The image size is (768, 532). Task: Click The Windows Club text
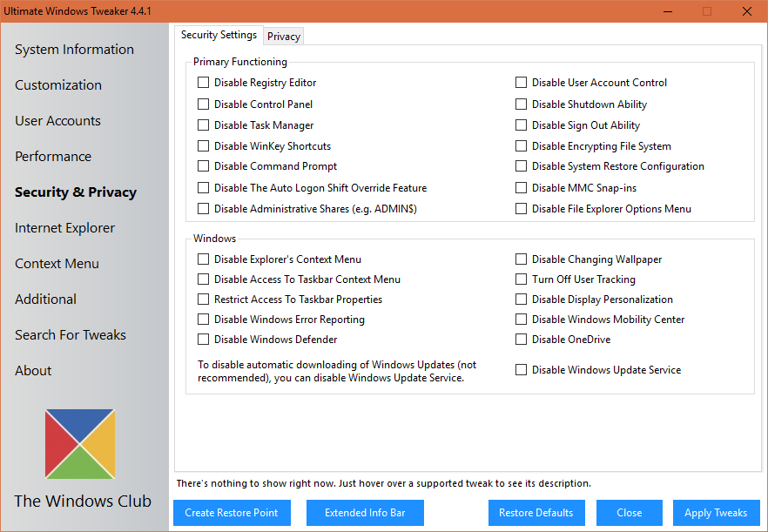click(x=83, y=502)
